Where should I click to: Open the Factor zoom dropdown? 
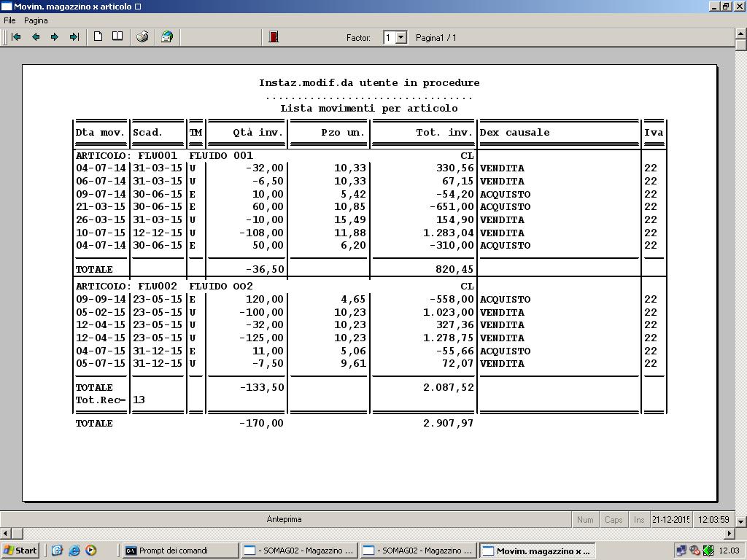(401, 38)
